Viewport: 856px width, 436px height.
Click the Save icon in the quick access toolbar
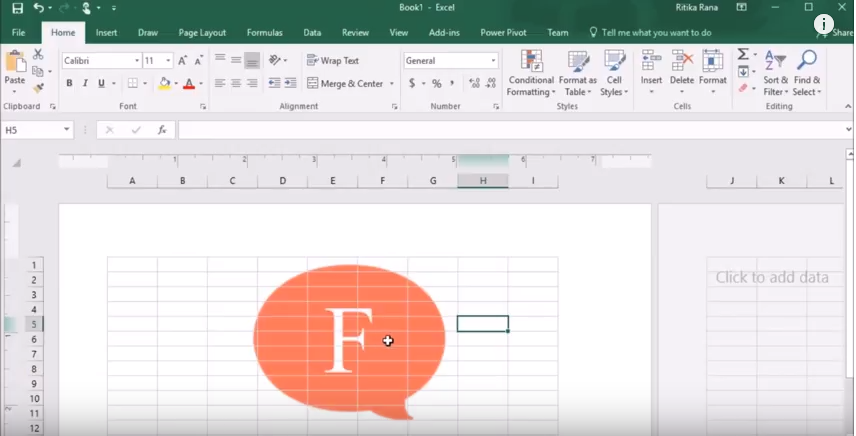point(17,8)
